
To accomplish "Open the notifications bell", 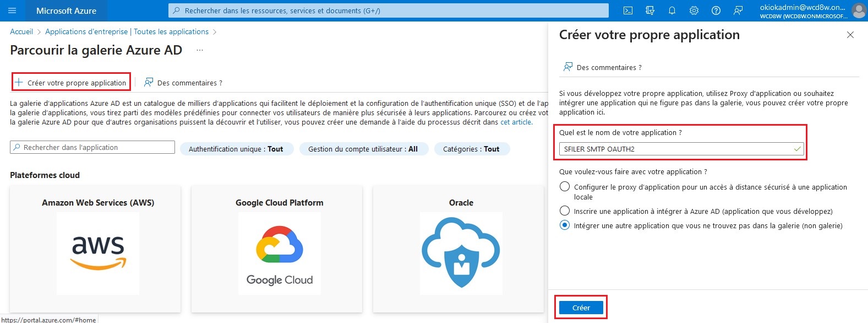I will (x=672, y=10).
